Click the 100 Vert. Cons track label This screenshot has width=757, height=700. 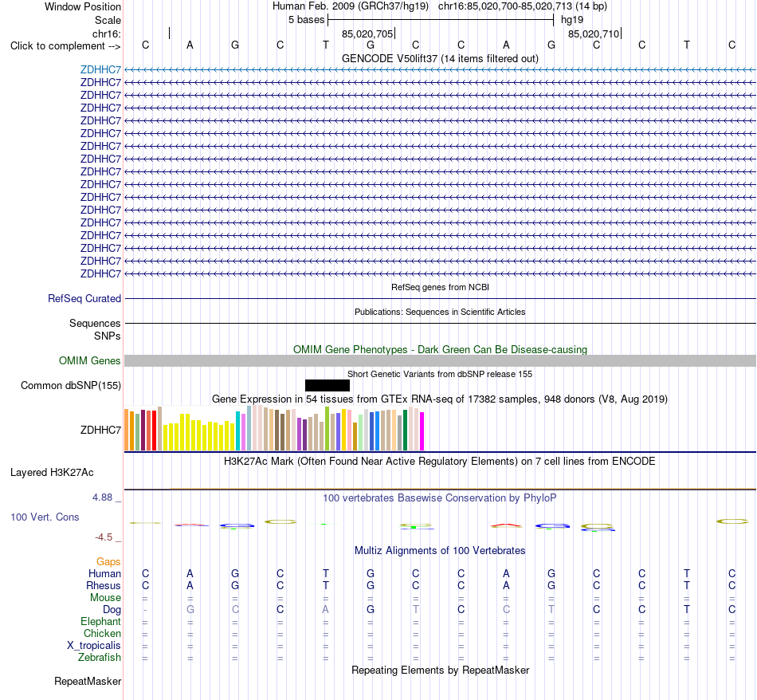coord(45,517)
